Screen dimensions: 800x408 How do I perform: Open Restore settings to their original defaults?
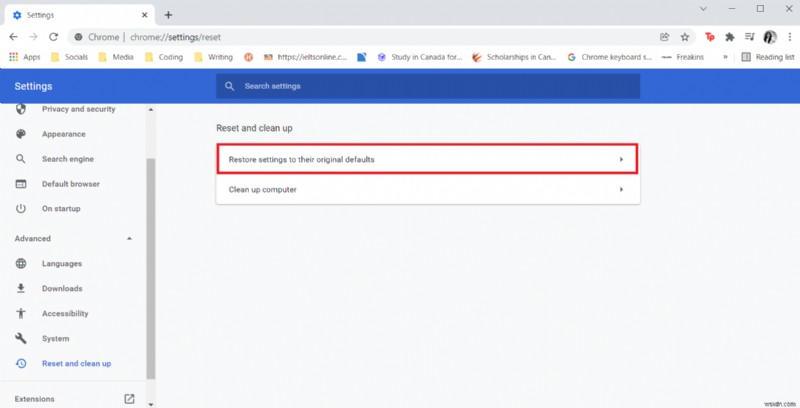tap(428, 159)
